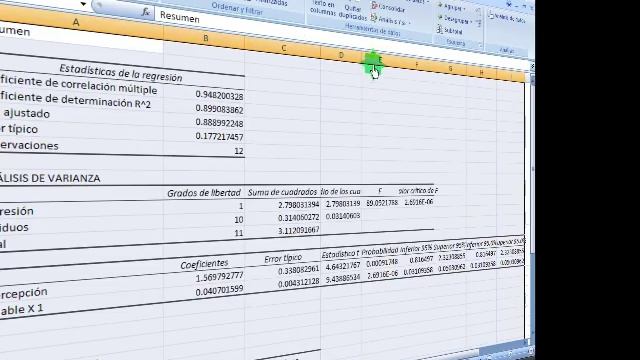Click the Coeficientes header cell
The height and width of the screenshot is (360, 640).
pos(204,264)
